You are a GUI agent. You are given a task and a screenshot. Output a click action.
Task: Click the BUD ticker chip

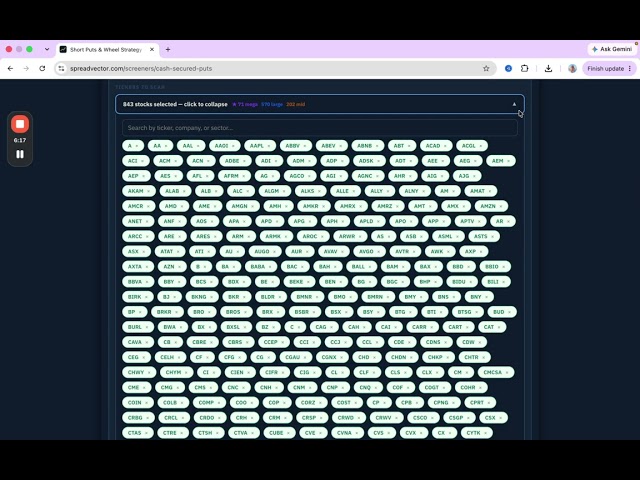pyautogui.click(x=502, y=312)
